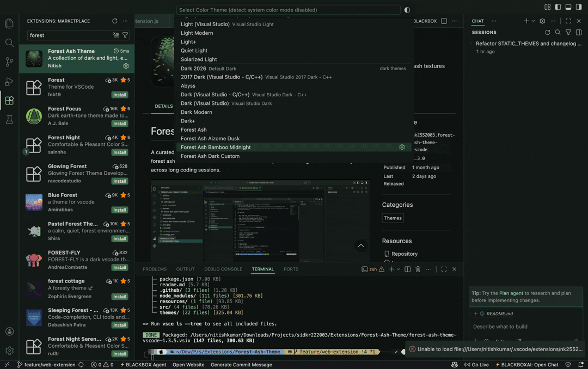This screenshot has height=369, width=588.
Task: Install the Forest Focus extension
Action: (120, 124)
